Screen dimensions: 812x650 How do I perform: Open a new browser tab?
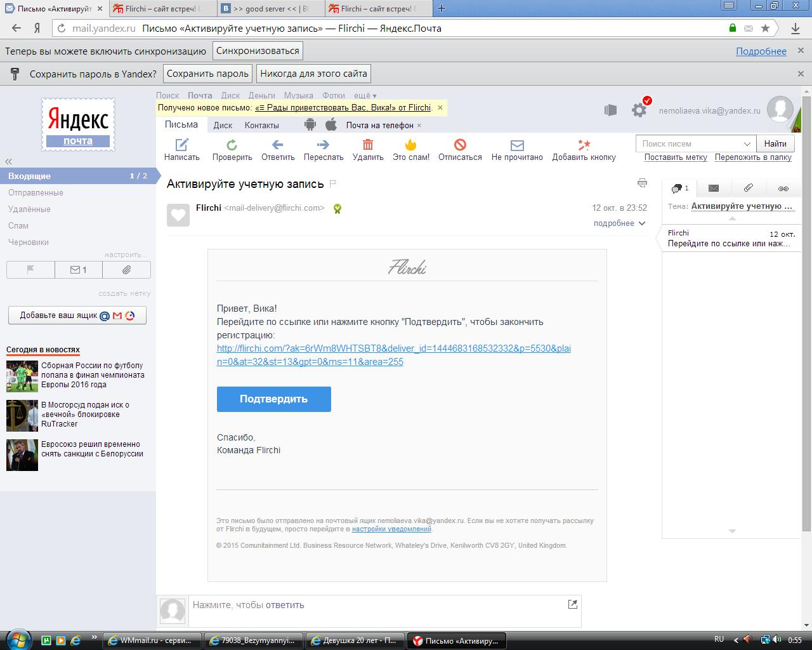tap(442, 8)
